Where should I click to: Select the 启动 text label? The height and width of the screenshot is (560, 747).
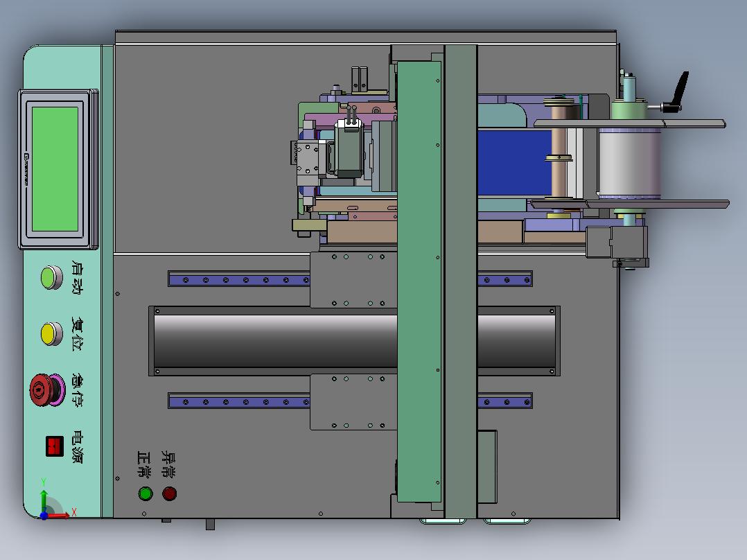(x=77, y=277)
